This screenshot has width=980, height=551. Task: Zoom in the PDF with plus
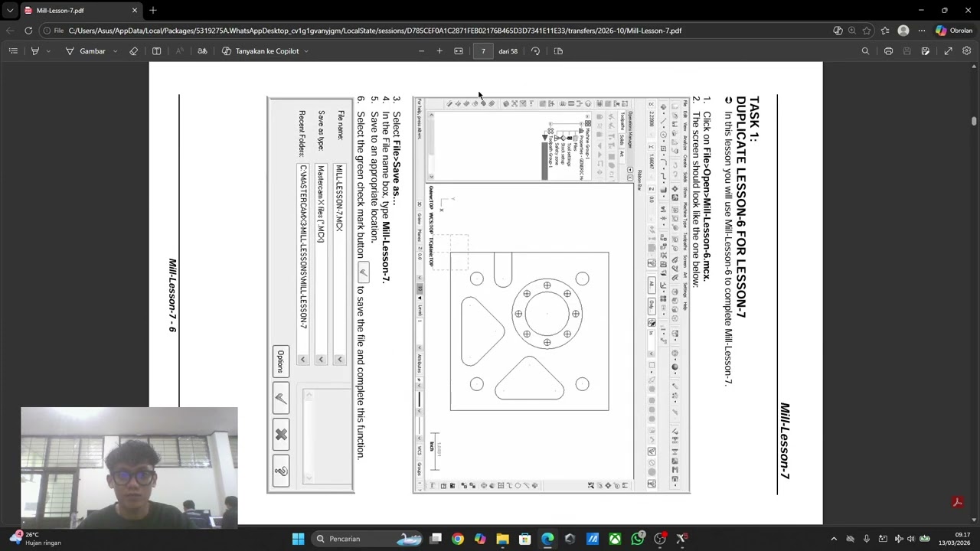pos(439,51)
